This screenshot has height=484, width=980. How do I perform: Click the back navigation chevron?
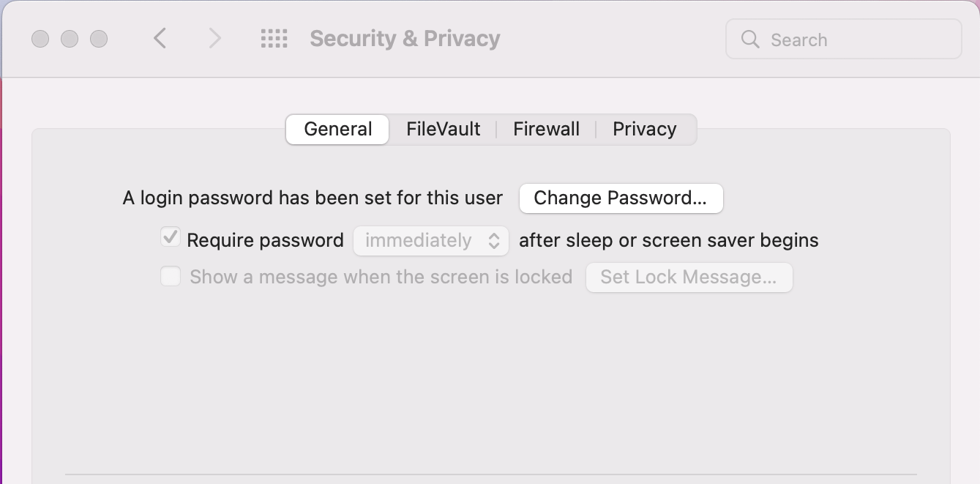coord(160,38)
